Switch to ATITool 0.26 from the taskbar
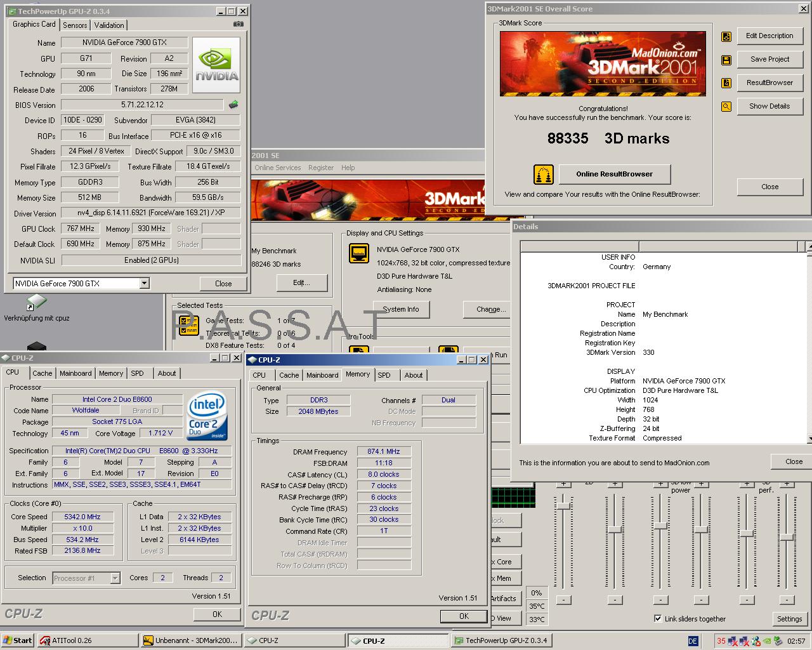The image size is (812, 650). [88, 640]
